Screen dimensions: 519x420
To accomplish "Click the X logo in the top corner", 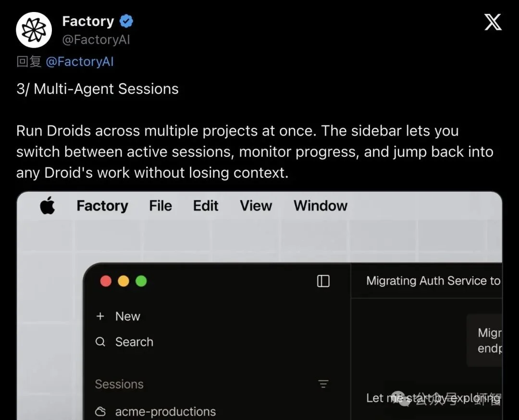I will (x=493, y=22).
